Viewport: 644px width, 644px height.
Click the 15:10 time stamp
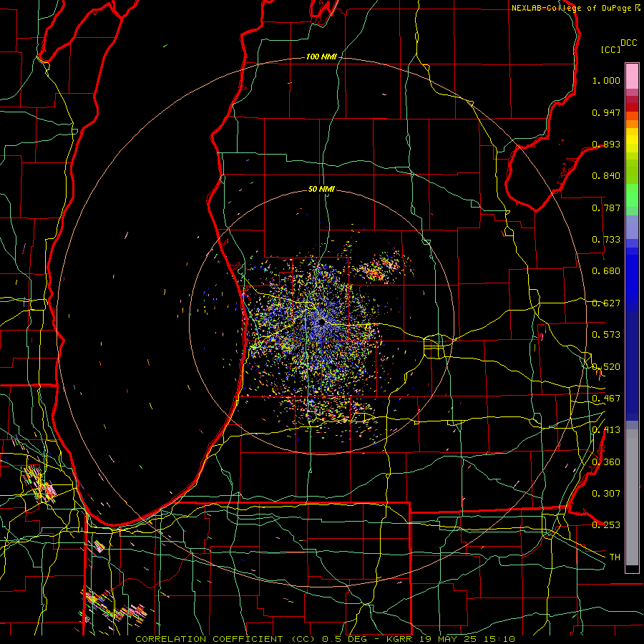(x=499, y=639)
